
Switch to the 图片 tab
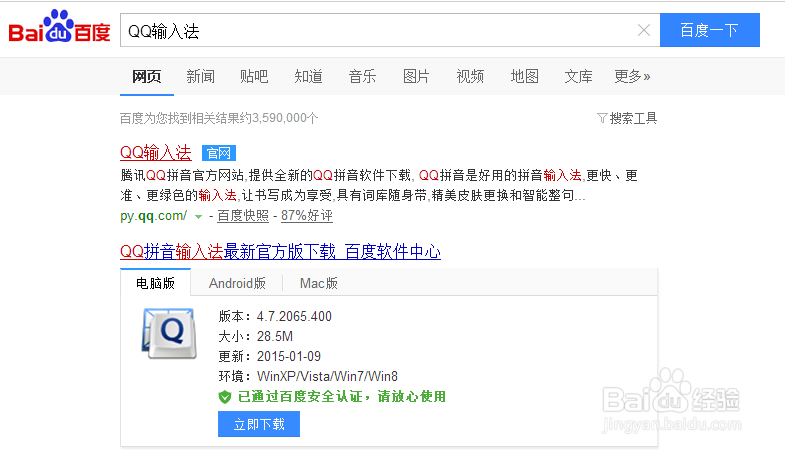(416, 77)
